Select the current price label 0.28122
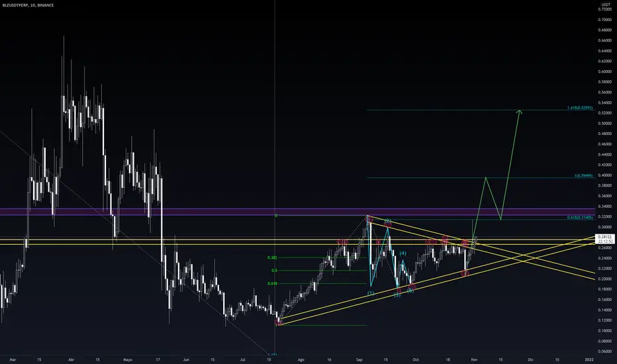The height and width of the screenshot is (364, 617). click(604, 237)
